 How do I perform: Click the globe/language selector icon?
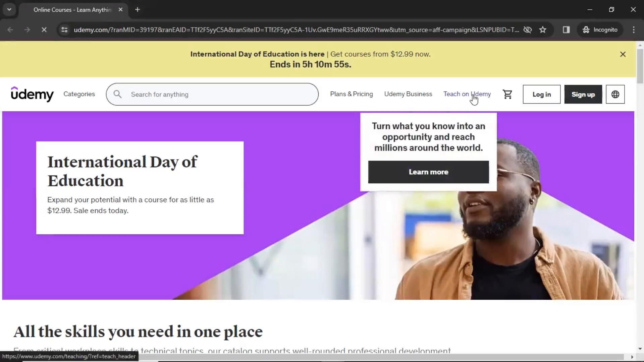click(616, 94)
